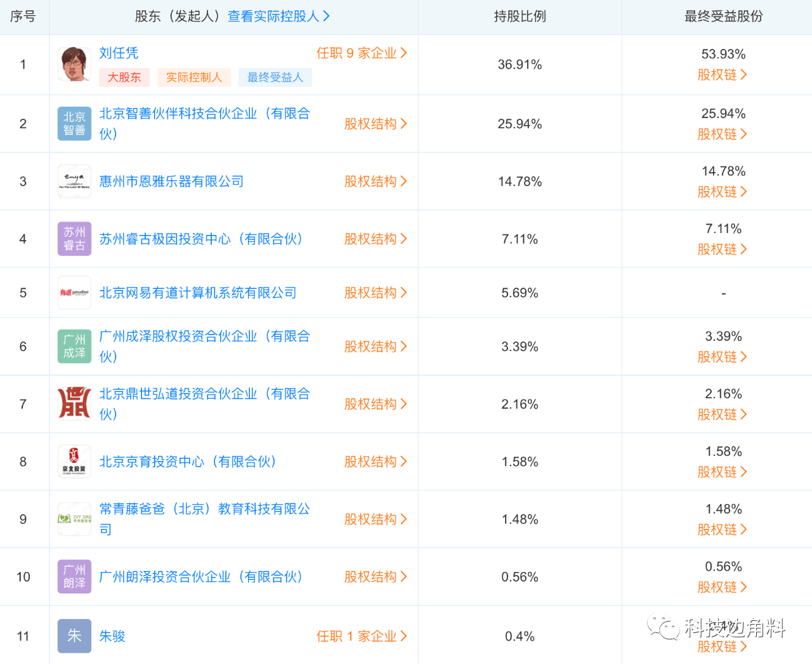The image size is (812, 664).
Task: Open 惠州市恩雅乐器有限公司 link
Action: [x=171, y=182]
